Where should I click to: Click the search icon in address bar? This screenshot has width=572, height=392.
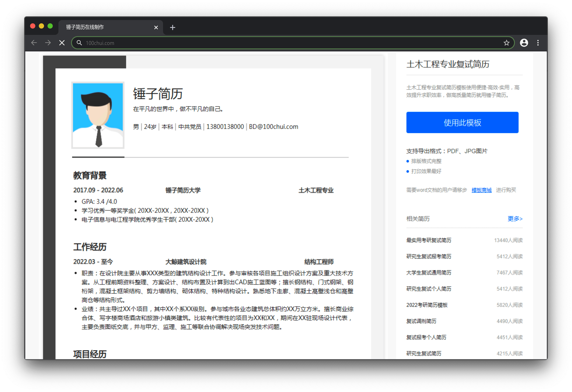click(x=79, y=43)
